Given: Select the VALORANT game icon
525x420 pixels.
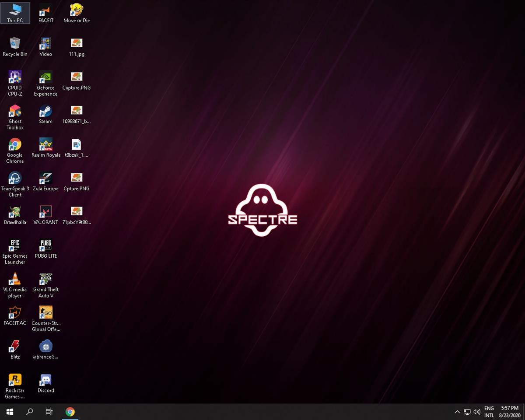Looking at the screenshot, I should tap(46, 215).
